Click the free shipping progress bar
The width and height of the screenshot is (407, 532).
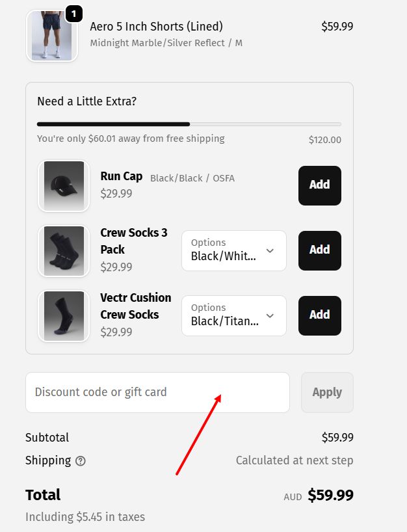pos(189,124)
